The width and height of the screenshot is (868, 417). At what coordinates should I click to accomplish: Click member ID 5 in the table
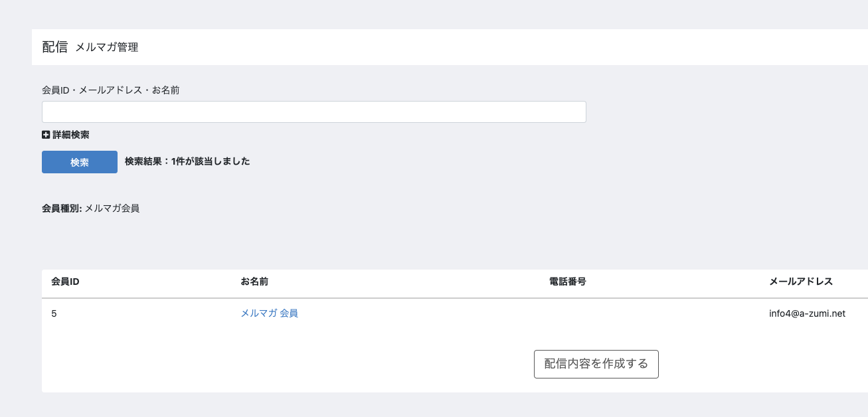point(54,313)
